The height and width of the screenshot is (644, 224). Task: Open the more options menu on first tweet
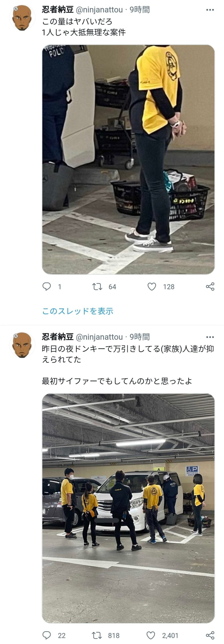click(x=210, y=10)
